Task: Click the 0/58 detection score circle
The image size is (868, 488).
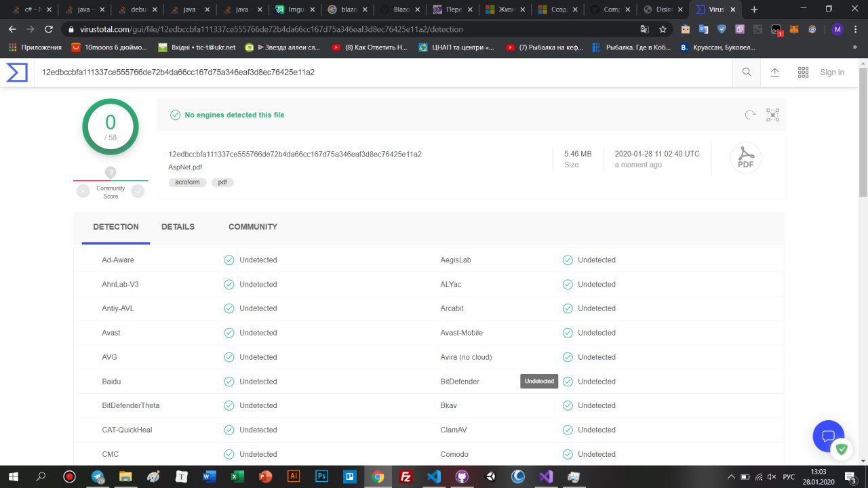Action: (x=111, y=127)
